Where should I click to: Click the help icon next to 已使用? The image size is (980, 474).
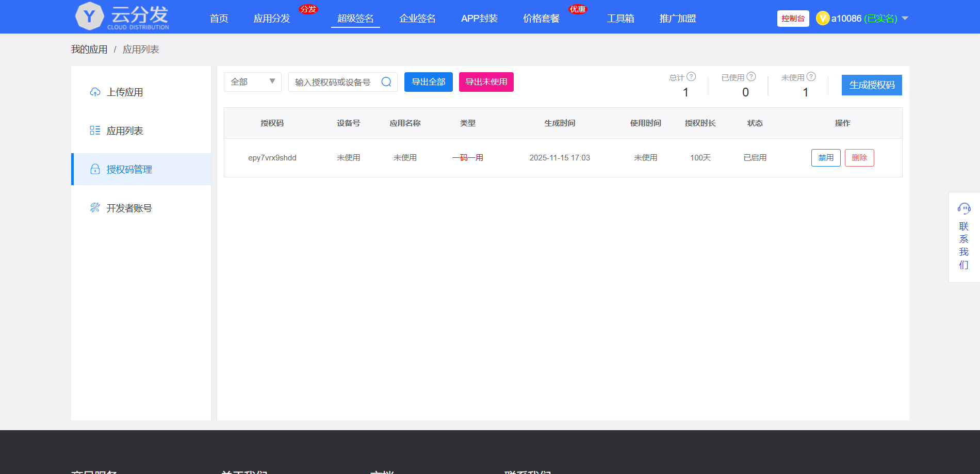pyautogui.click(x=752, y=77)
